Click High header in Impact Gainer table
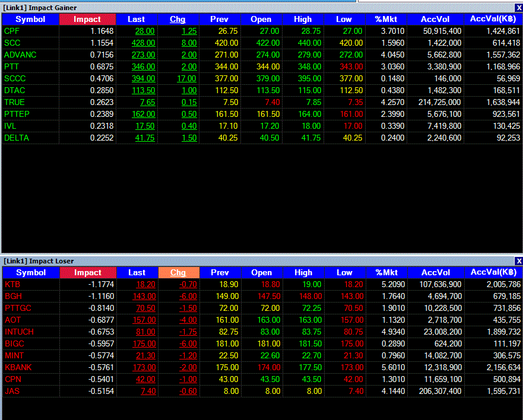The width and height of the screenshot is (523, 420). [303, 20]
